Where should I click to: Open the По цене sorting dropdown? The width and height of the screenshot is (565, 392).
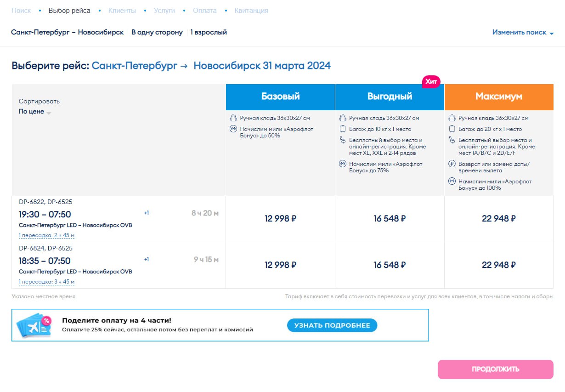point(35,112)
